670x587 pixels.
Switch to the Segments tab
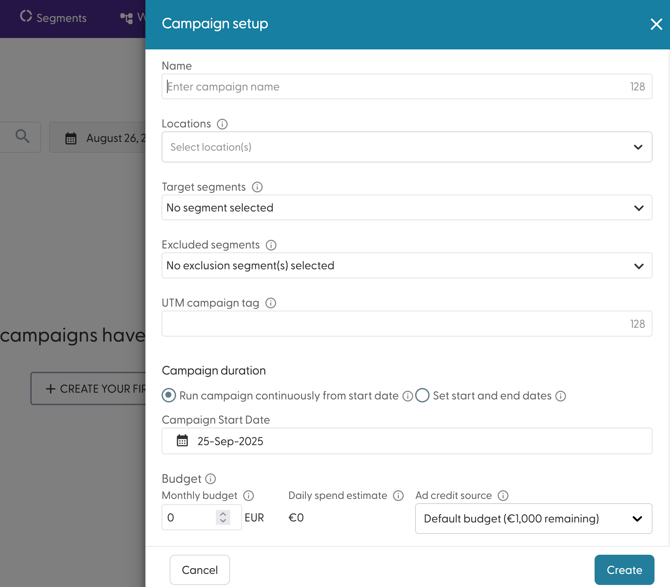(54, 18)
